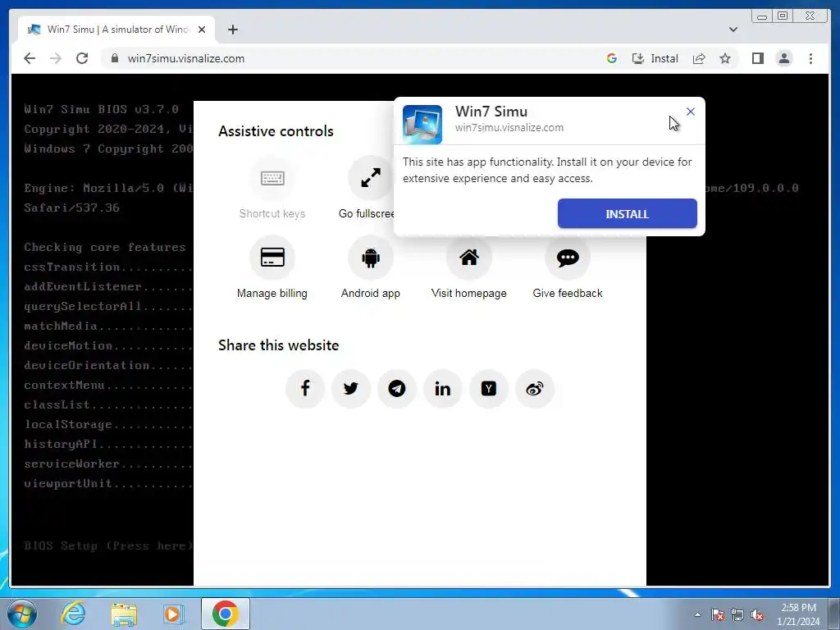Open the tab search chevron
The width and height of the screenshot is (840, 630).
click(x=733, y=30)
